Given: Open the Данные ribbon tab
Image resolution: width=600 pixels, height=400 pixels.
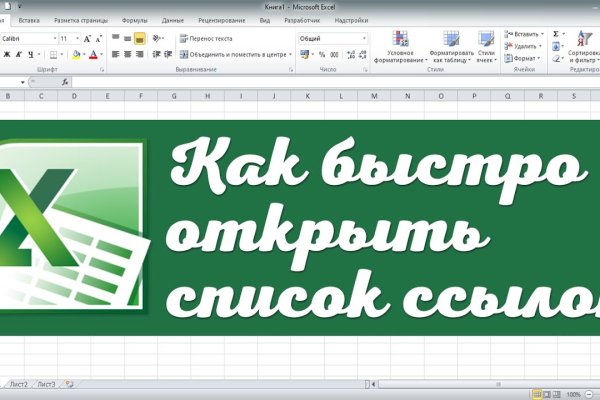Looking at the screenshot, I should [172, 19].
